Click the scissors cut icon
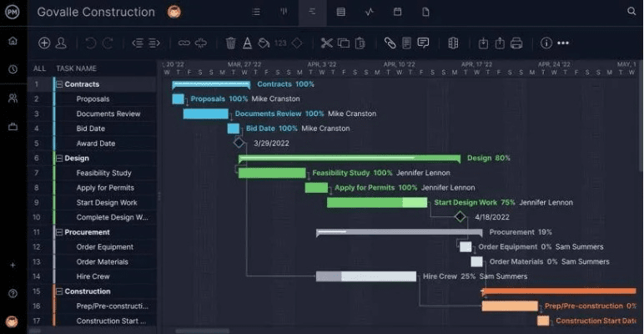Image resolution: width=644 pixels, height=334 pixels. pyautogui.click(x=326, y=43)
